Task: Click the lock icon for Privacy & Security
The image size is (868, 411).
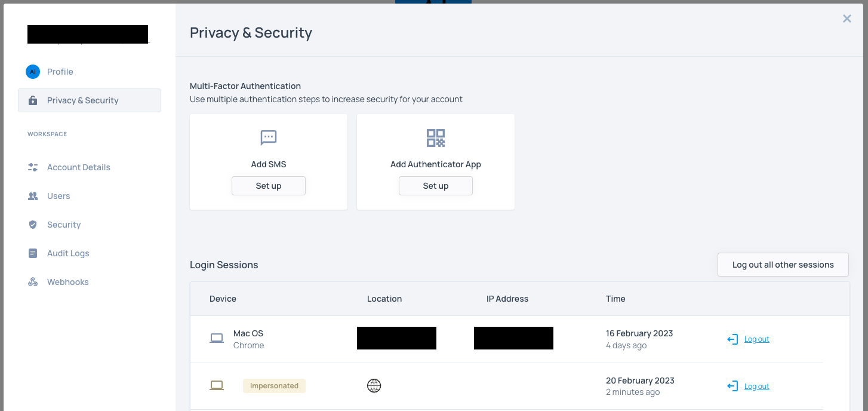Action: 33,100
